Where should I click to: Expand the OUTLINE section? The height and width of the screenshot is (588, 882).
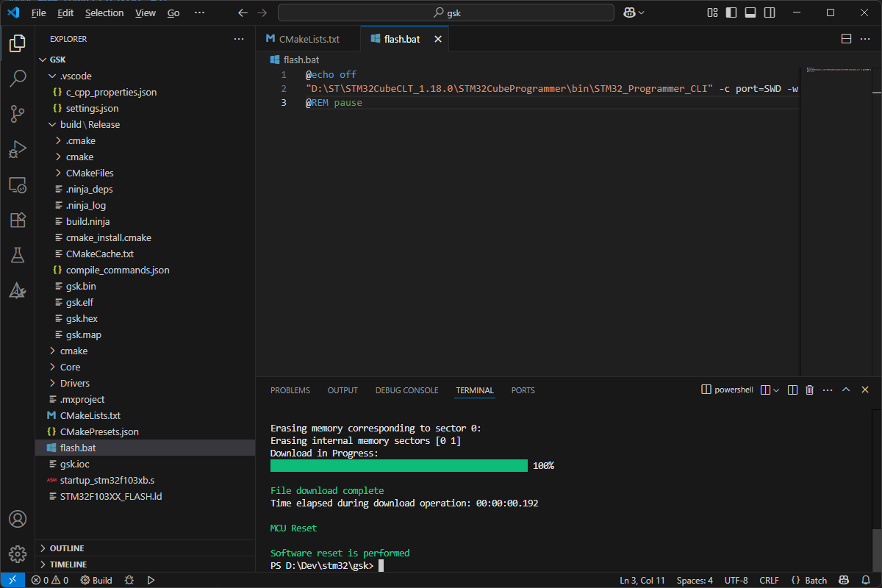click(x=43, y=548)
